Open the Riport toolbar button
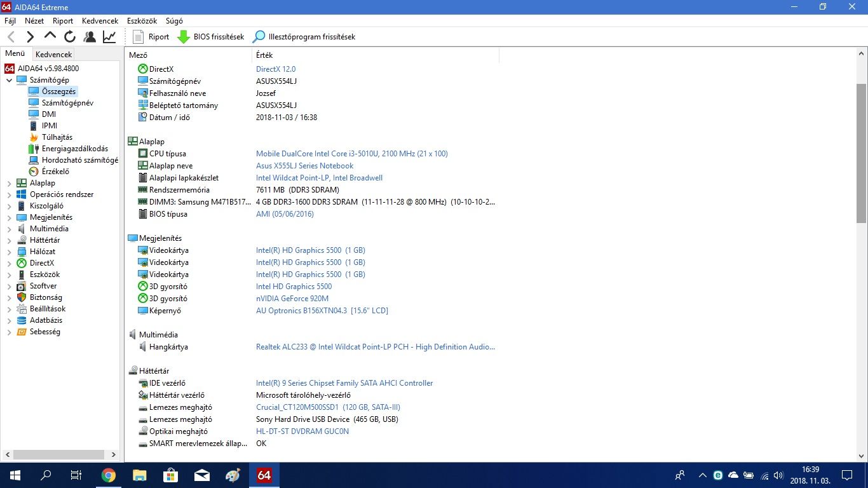The image size is (868, 488). [x=151, y=37]
